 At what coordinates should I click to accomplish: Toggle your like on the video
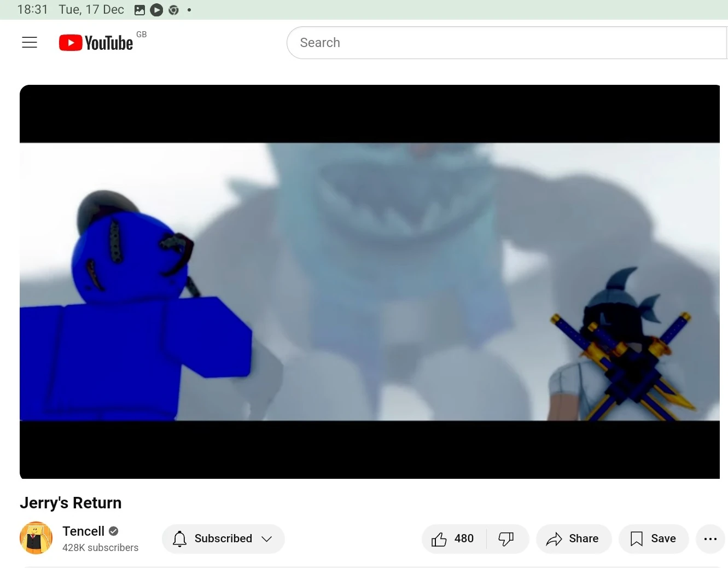pos(452,539)
